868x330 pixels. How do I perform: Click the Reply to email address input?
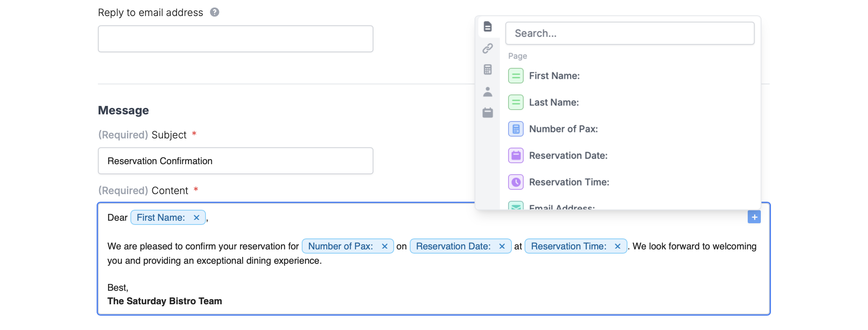pyautogui.click(x=235, y=39)
